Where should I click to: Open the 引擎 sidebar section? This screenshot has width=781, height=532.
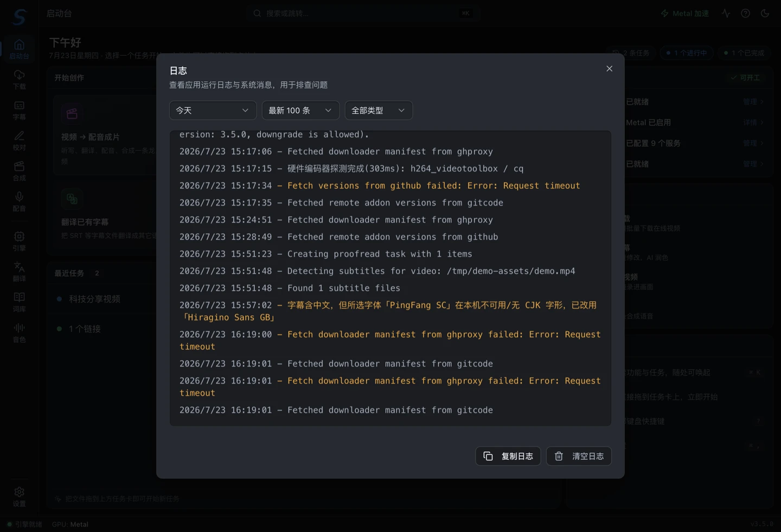click(19, 241)
